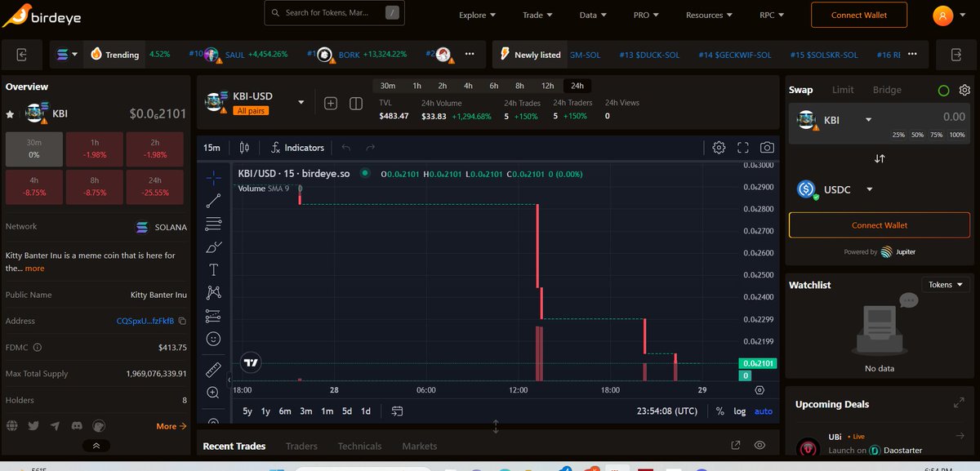Toggle Recent Trades visibility eye
Viewport: 980px width, 471px height.
[760, 446]
